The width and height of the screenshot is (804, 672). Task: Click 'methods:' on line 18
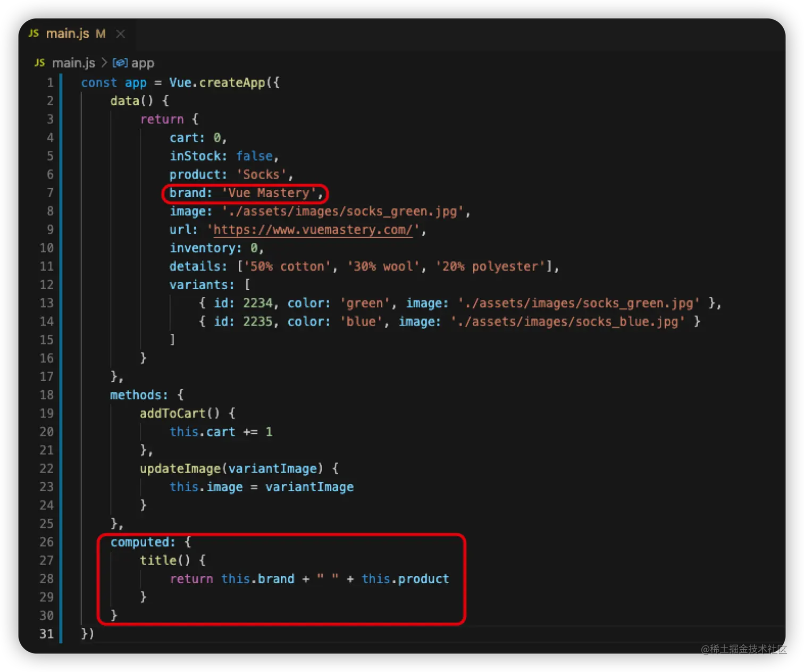tap(139, 394)
